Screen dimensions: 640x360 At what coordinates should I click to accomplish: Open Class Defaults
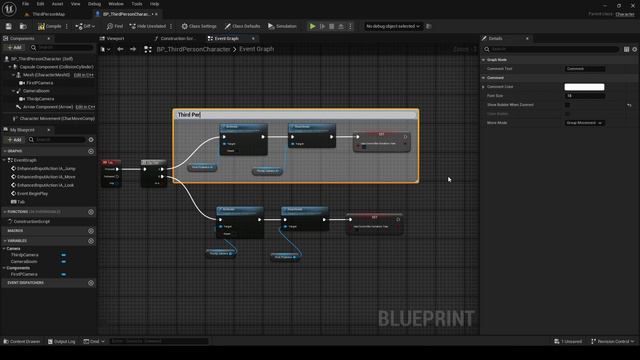(x=242, y=26)
